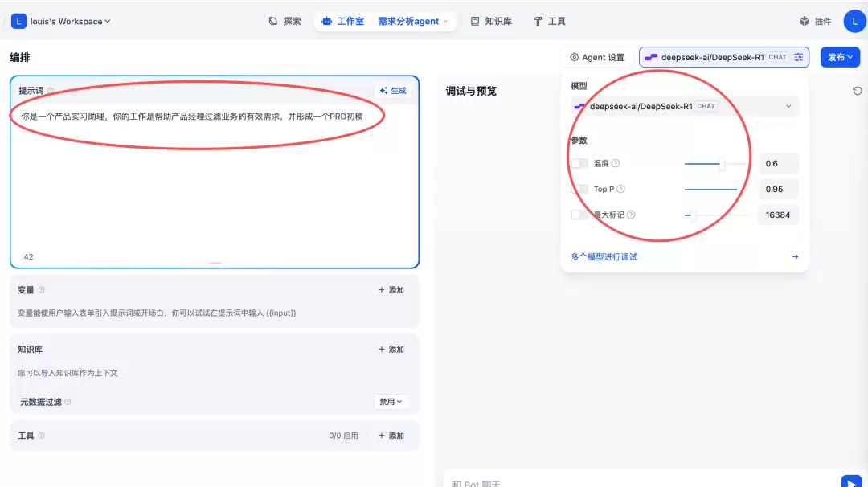Click the 工作室 robot icon

[x=326, y=21]
